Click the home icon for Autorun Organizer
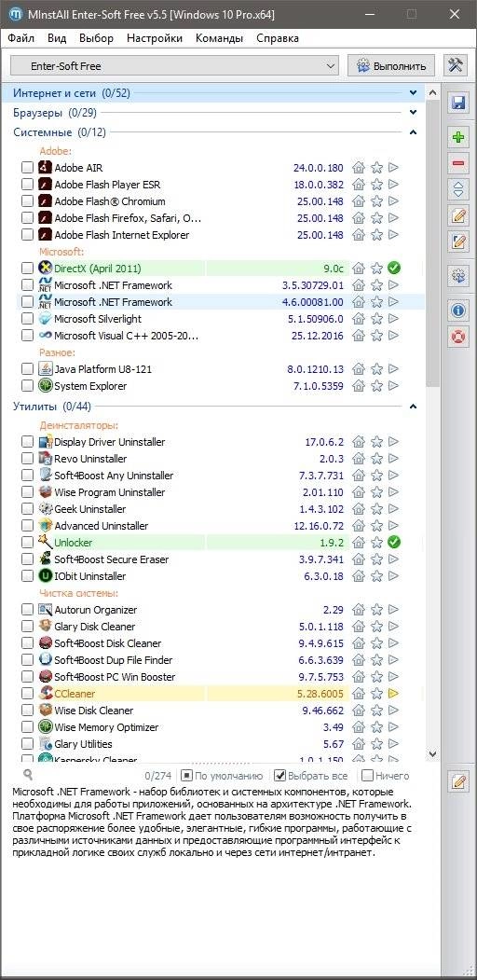Viewport: 477px width, 980px height. (x=359, y=610)
